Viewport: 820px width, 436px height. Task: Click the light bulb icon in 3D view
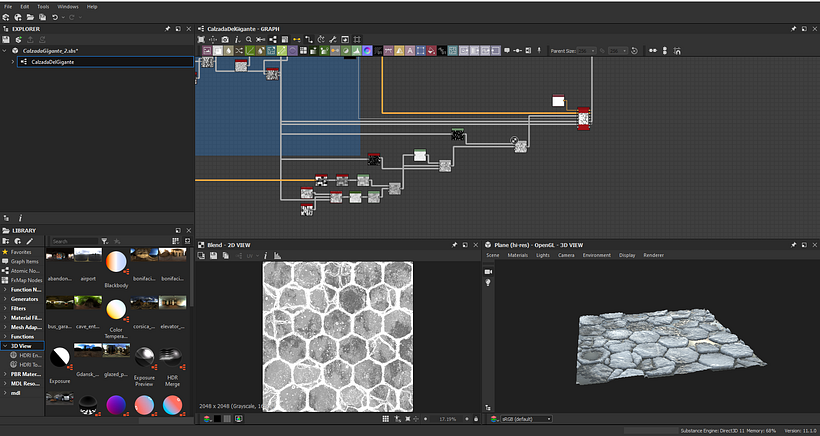click(x=488, y=282)
